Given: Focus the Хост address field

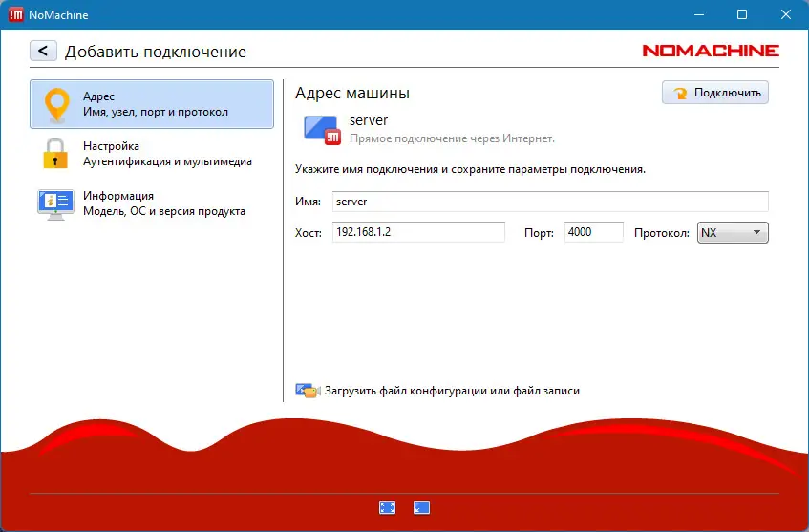Looking at the screenshot, I should [x=418, y=232].
